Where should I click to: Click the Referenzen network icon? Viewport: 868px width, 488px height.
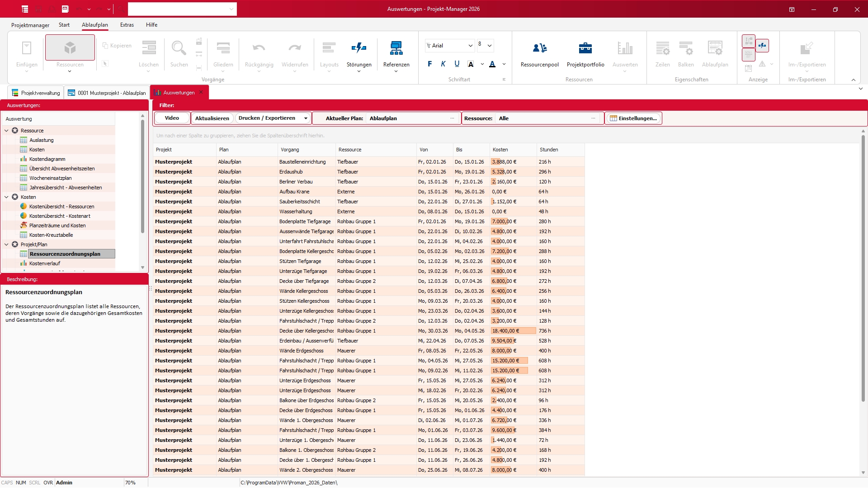coord(396,48)
